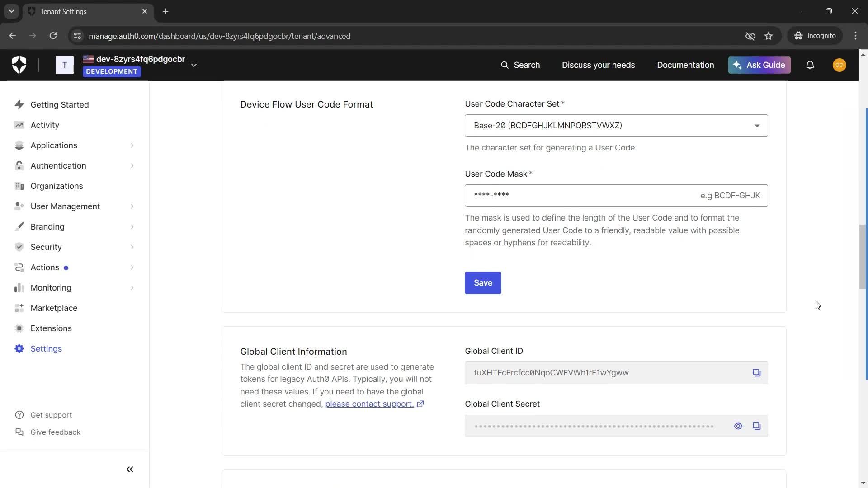Click the tracking protection eye icon

coord(750,36)
